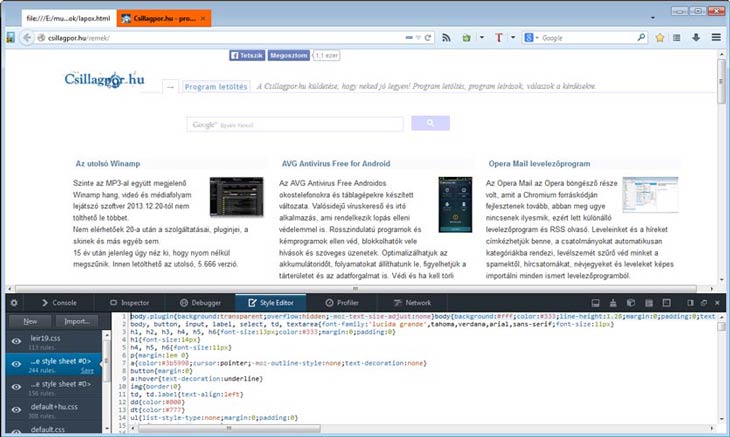
Task: Click the Csillagpor.hu site logo
Action: pyautogui.click(x=104, y=80)
